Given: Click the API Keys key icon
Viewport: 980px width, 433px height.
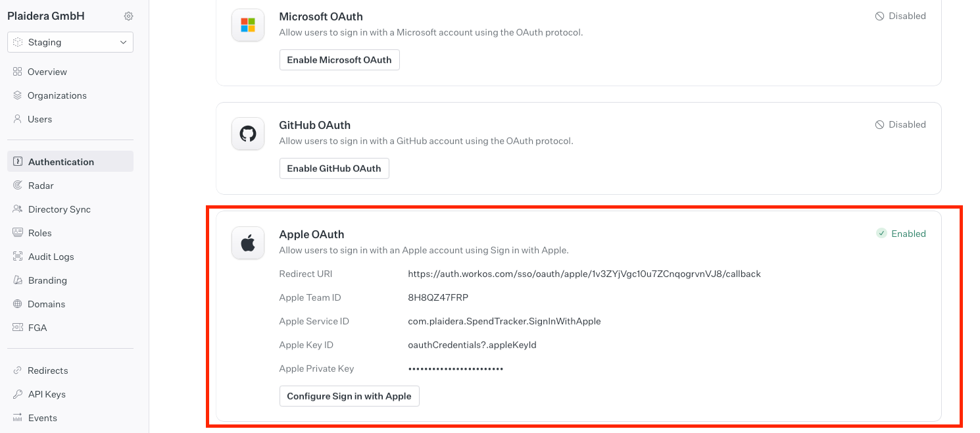Looking at the screenshot, I should tap(18, 394).
